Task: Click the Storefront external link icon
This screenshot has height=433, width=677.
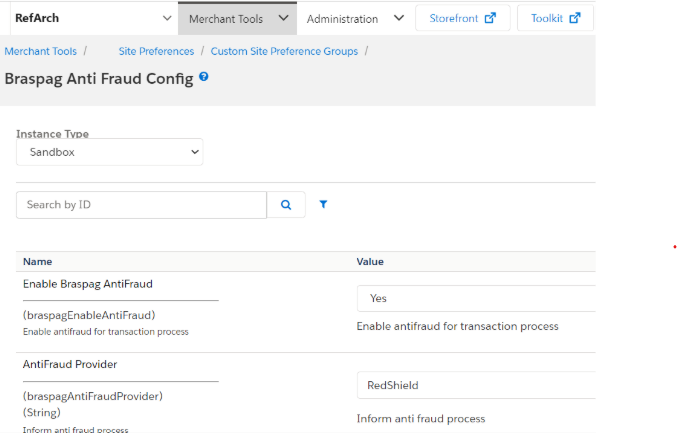Action: pyautogui.click(x=490, y=18)
